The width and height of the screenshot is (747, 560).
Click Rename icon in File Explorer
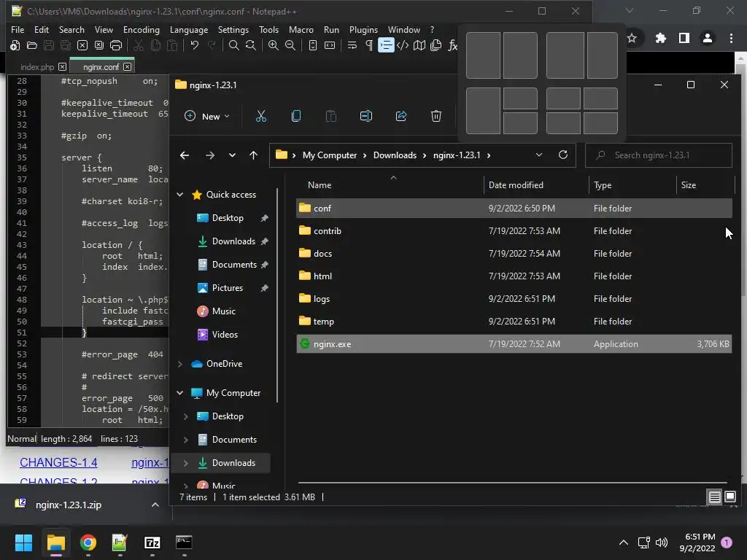click(x=366, y=116)
